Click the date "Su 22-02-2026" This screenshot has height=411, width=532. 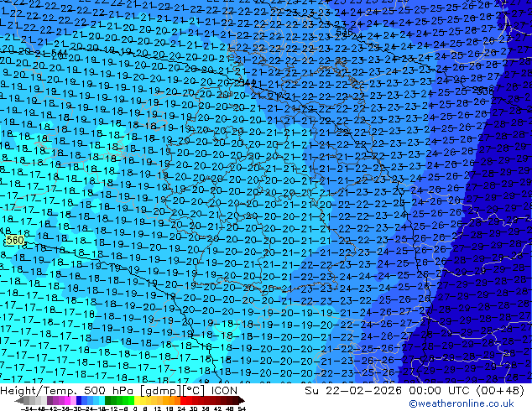click(353, 391)
